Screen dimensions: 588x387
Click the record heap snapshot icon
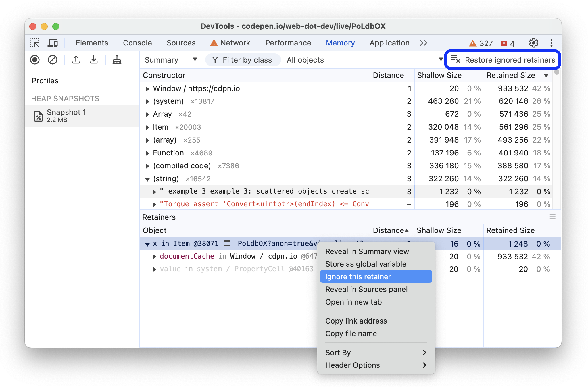pos(35,60)
